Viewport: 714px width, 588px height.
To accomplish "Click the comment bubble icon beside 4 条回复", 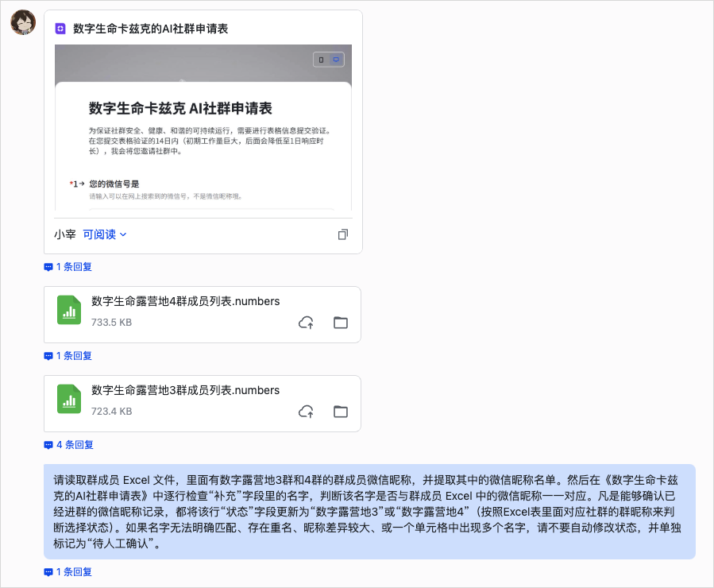I will pos(48,444).
